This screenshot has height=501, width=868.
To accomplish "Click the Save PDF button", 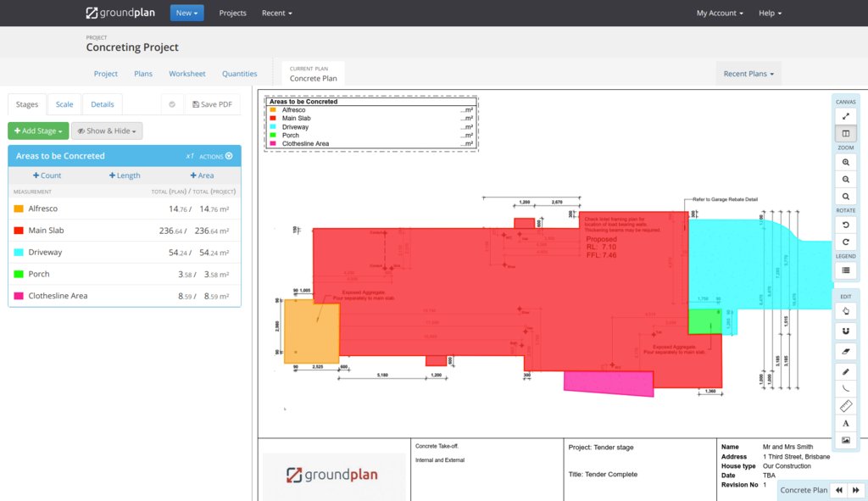I will click(x=212, y=103).
